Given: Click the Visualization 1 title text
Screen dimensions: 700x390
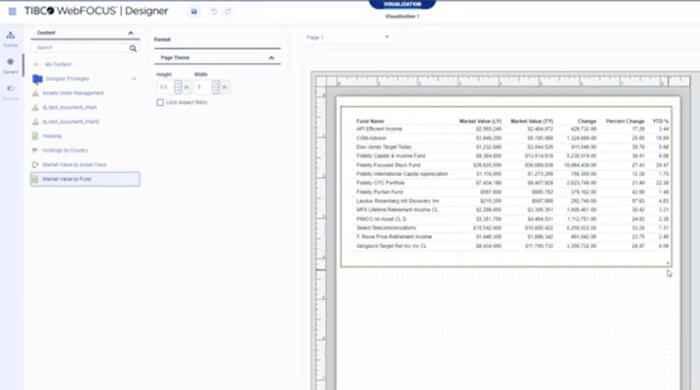Looking at the screenshot, I should (x=402, y=16).
